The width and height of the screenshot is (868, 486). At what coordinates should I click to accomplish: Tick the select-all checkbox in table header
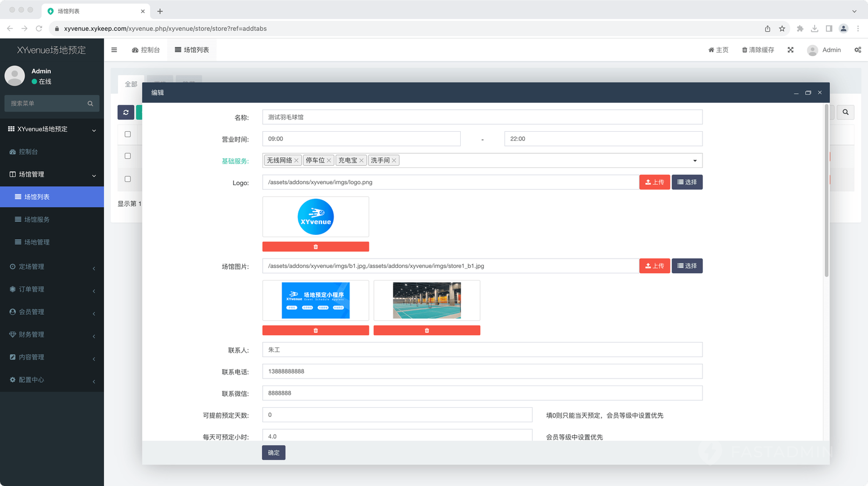tap(128, 134)
